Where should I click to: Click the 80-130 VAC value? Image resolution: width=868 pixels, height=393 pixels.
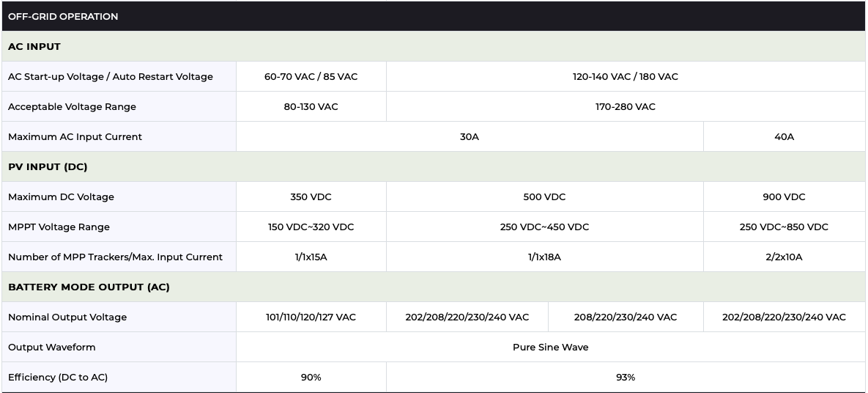coord(311,106)
